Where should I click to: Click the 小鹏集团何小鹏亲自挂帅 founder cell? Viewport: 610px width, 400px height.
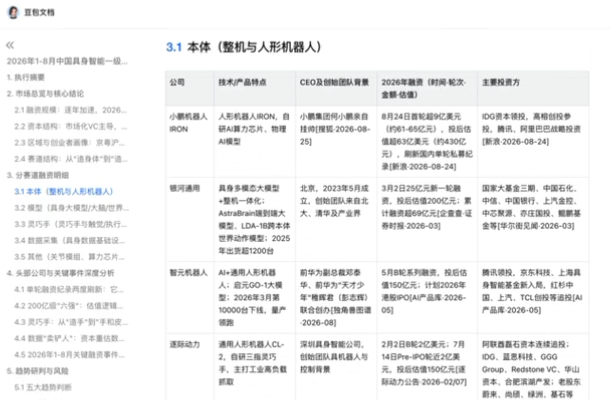pos(336,142)
